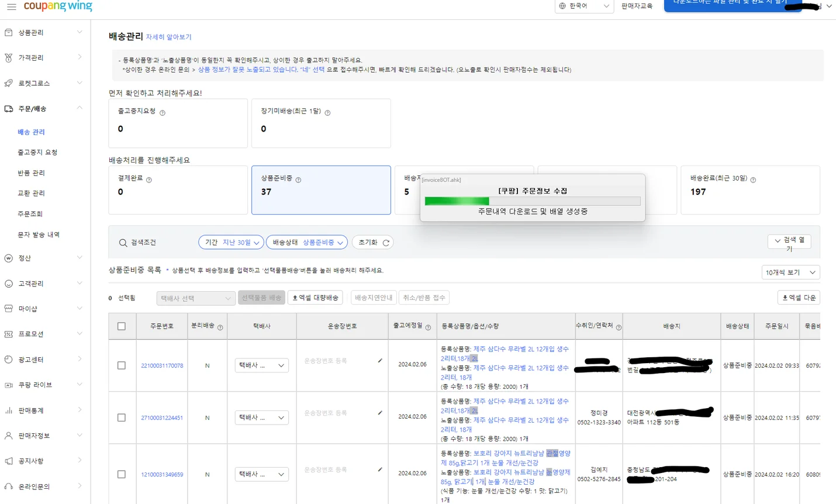Click the 자세히 알아보기 link
The image size is (836, 504).
pyautogui.click(x=168, y=37)
